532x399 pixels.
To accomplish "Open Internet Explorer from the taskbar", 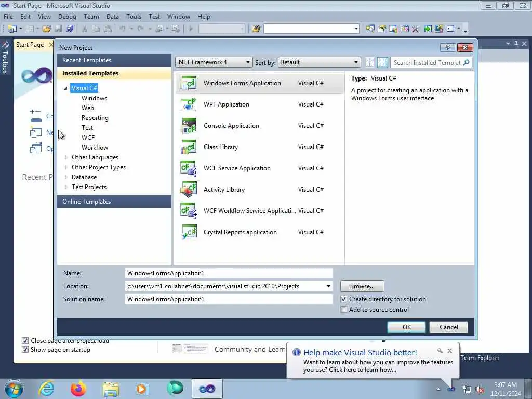I will (46, 389).
